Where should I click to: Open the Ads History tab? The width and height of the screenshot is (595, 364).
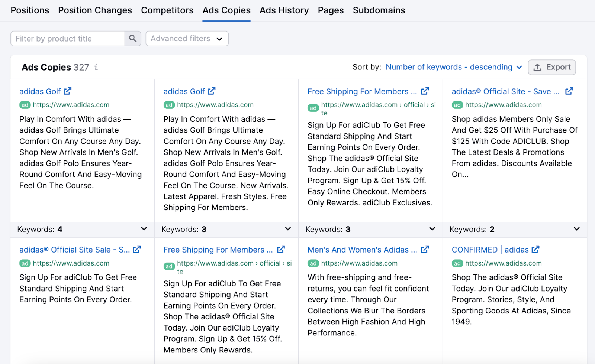pyautogui.click(x=284, y=10)
